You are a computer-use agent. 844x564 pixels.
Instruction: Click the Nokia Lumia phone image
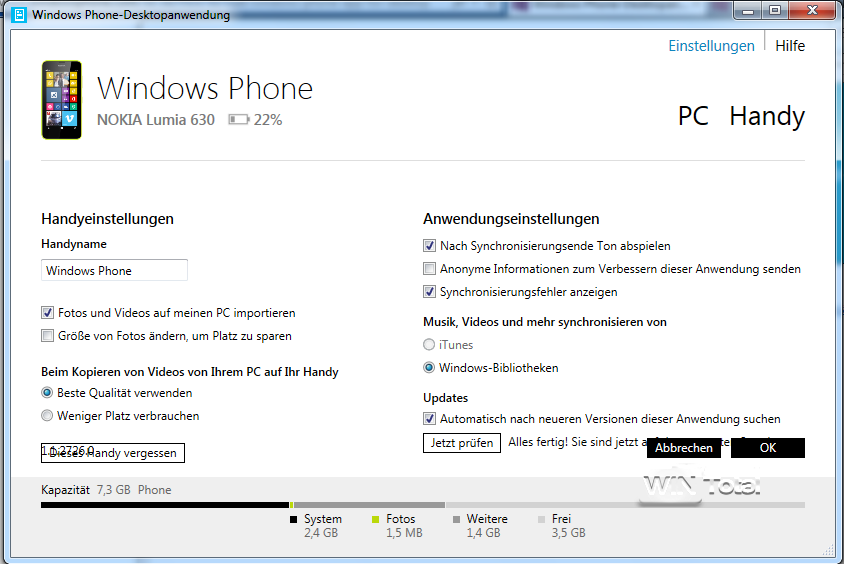pos(62,100)
